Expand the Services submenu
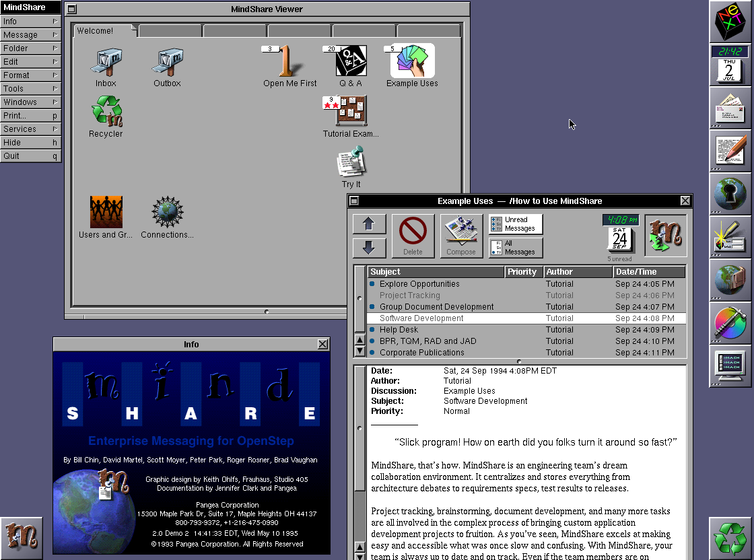Screen dimensions: 754x560 (x=30, y=129)
